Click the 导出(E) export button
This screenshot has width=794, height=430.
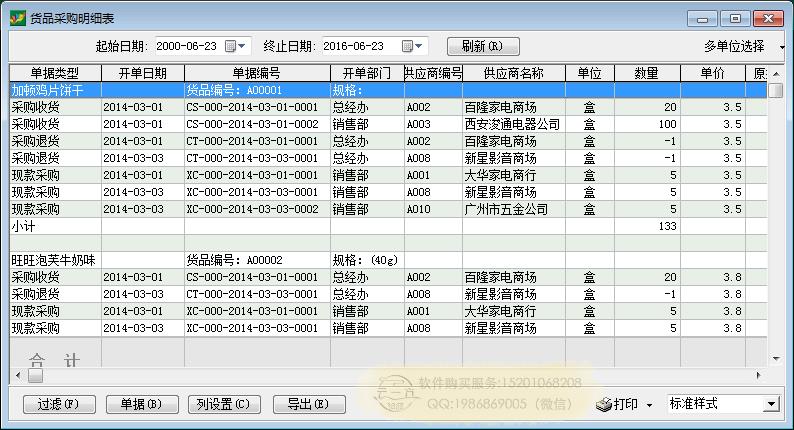pyautogui.click(x=307, y=404)
